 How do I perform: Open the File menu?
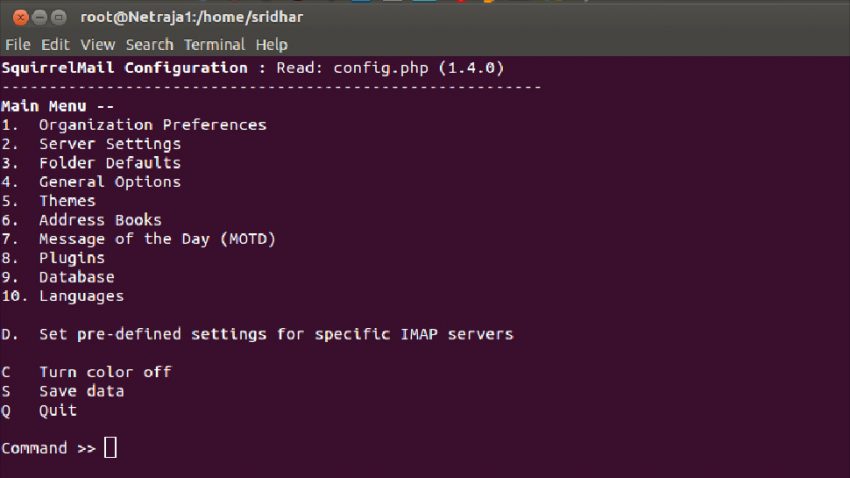click(18, 44)
